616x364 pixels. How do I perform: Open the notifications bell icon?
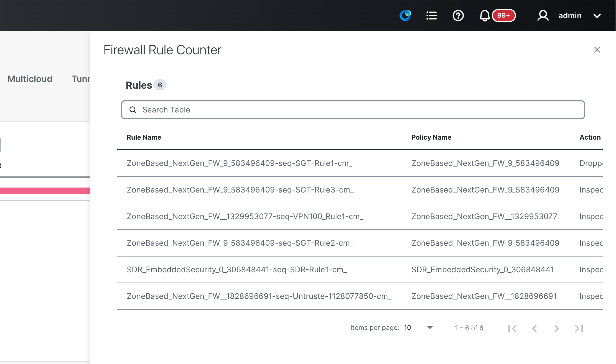(485, 16)
